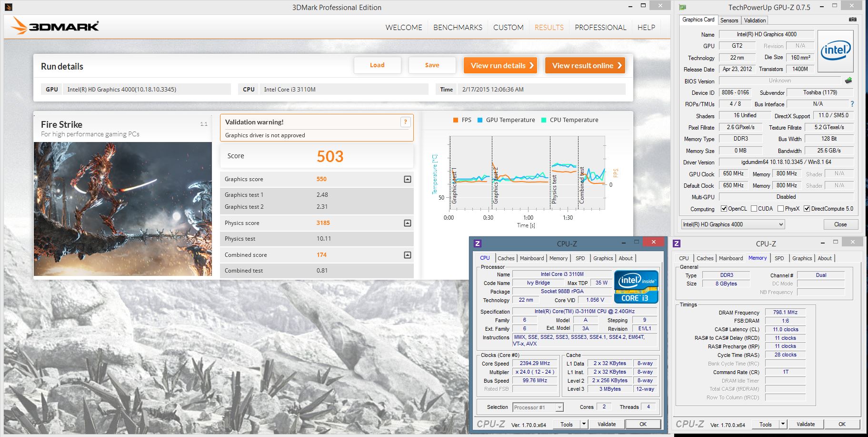Toggle the PhysX checkbox in GPU-Z
This screenshot has width=868, height=437.
click(780, 209)
